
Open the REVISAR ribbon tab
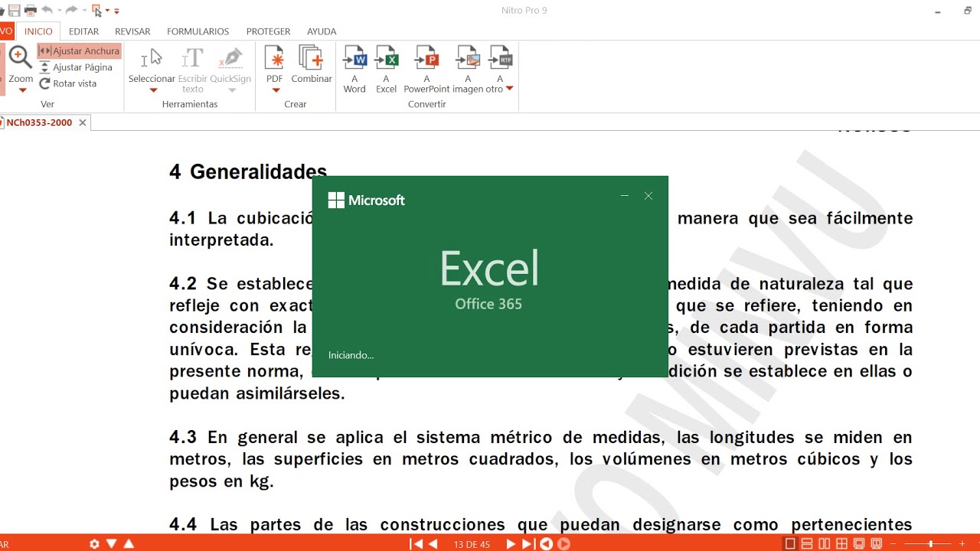pos(132,31)
